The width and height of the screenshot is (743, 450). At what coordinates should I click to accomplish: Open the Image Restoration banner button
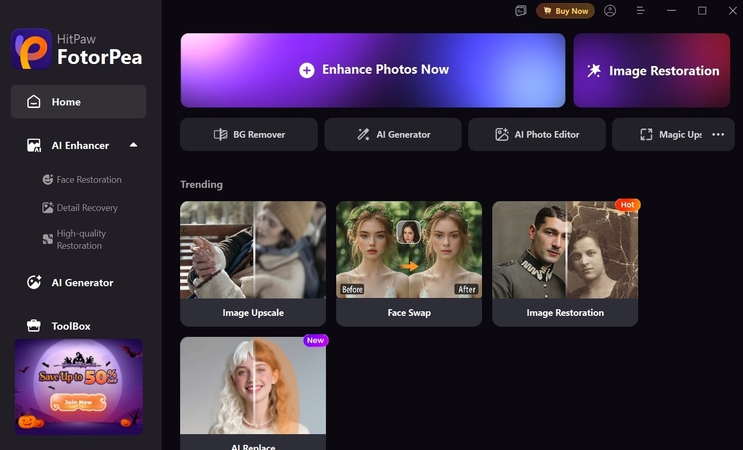pos(652,70)
